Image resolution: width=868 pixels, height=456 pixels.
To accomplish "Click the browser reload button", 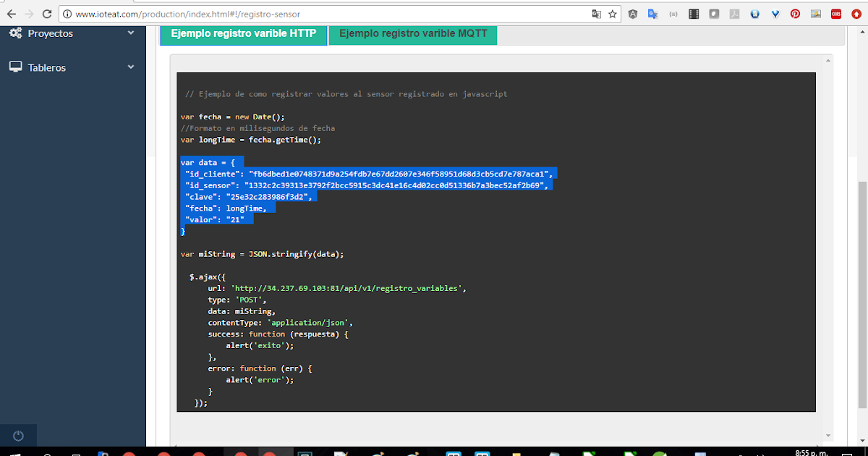I will click(46, 13).
